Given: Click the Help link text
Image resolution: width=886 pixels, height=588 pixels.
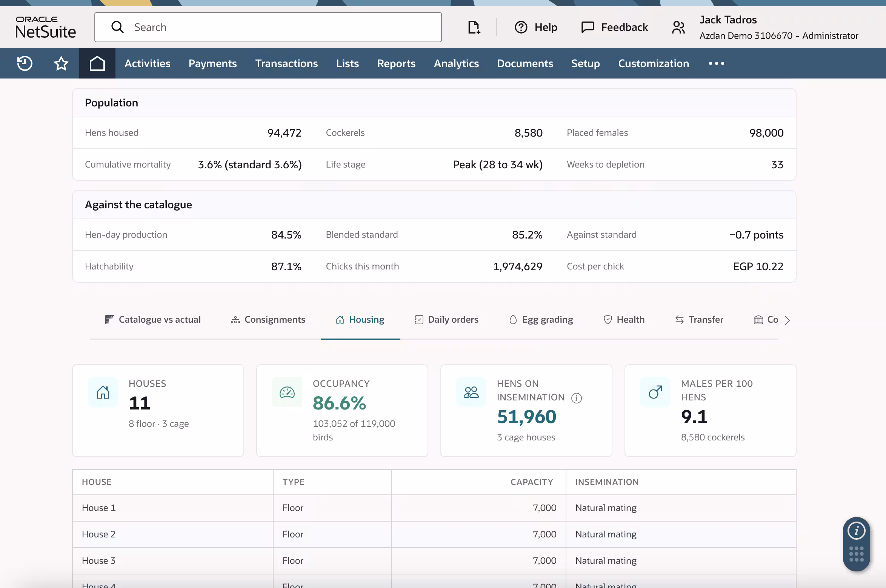Looking at the screenshot, I should 546,27.
